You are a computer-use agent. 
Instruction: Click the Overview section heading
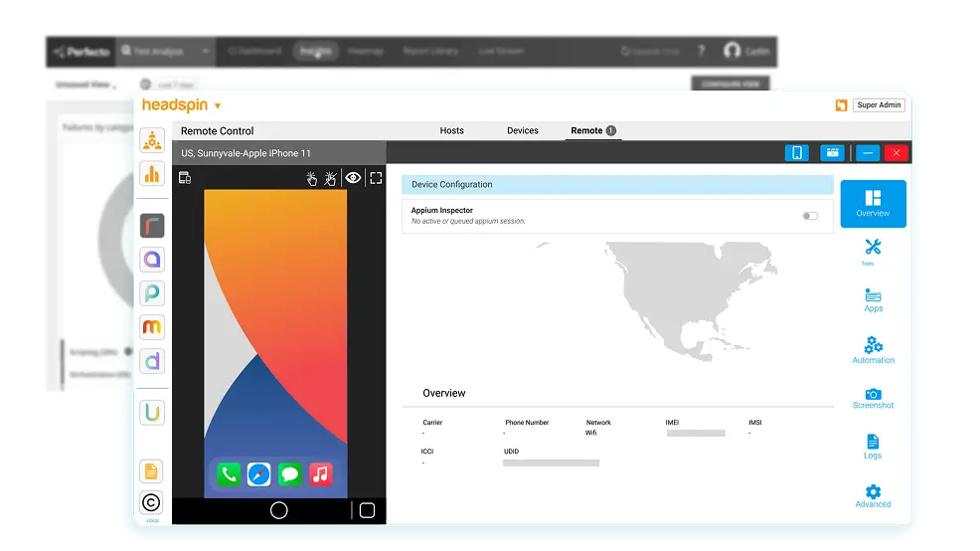[x=443, y=393]
